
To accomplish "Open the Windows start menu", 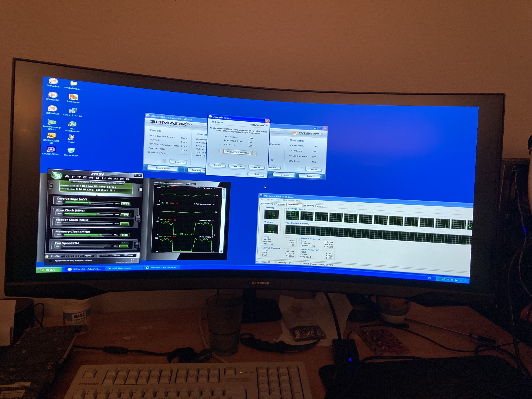I will pos(48,270).
